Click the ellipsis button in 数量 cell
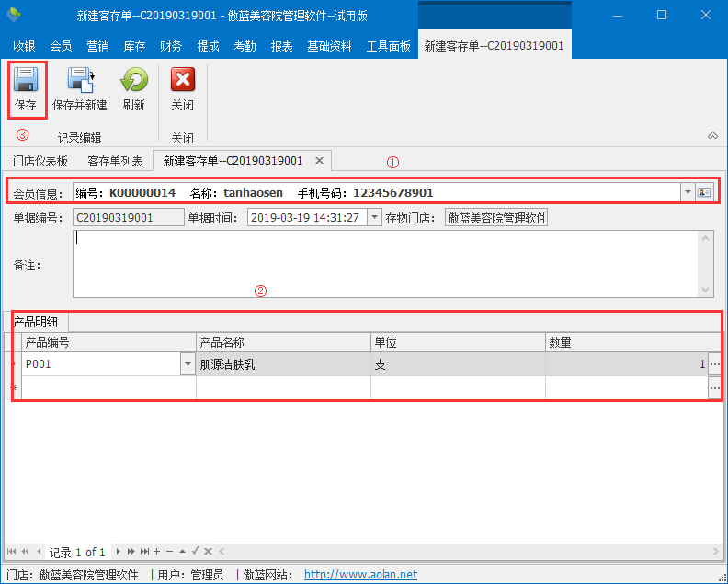 [714, 364]
